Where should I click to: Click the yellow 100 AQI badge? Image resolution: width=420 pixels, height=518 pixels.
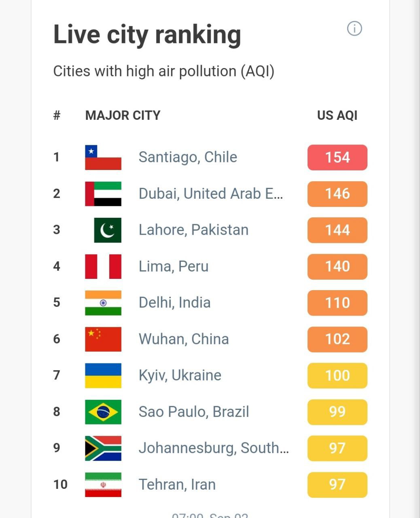tap(337, 376)
